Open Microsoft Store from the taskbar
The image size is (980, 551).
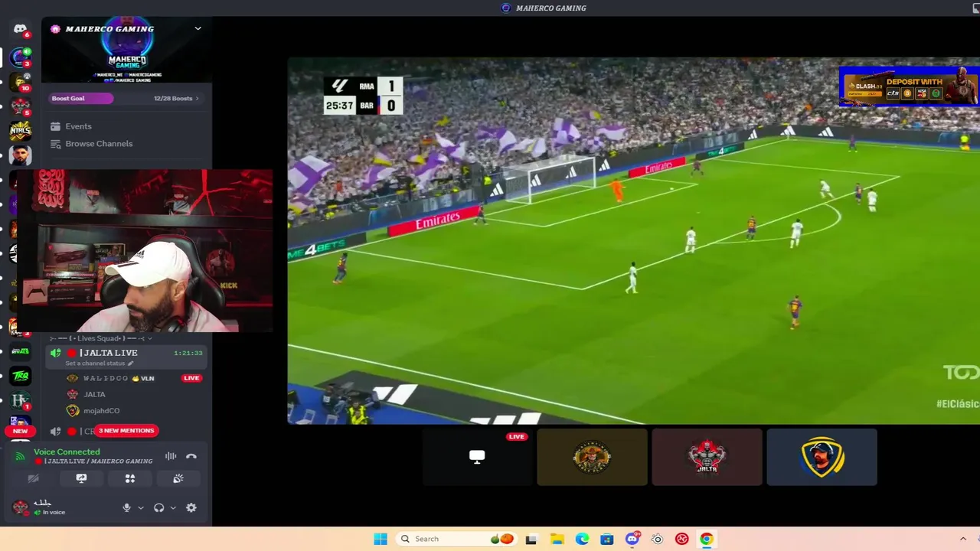point(607,539)
